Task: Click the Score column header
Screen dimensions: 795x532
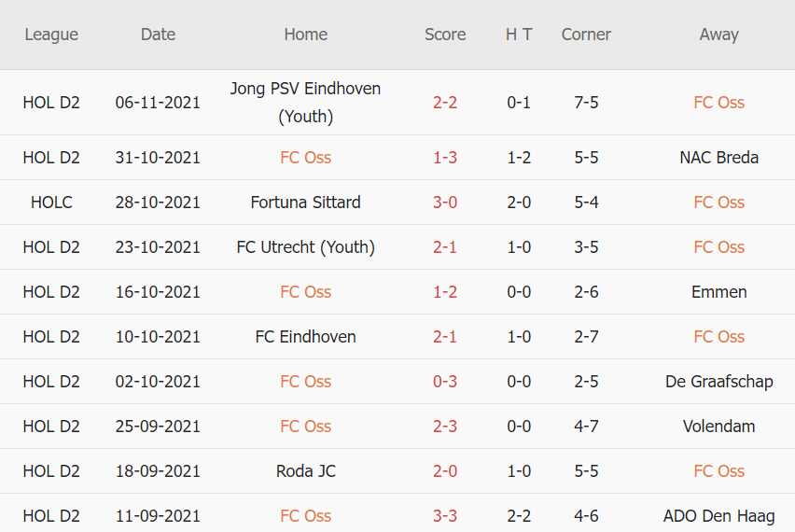Action: point(445,35)
